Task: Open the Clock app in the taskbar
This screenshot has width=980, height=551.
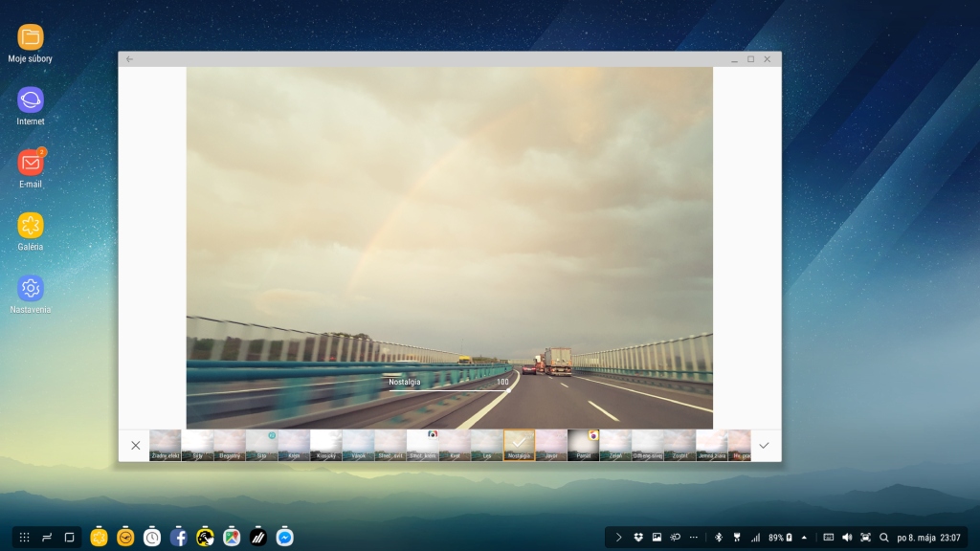Action: 152,538
